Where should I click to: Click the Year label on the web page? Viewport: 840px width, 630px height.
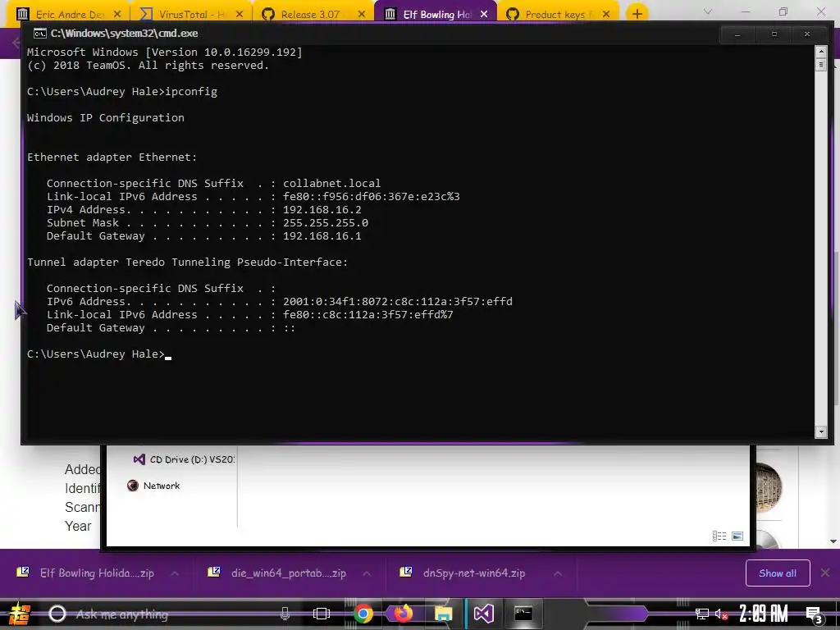point(78,526)
